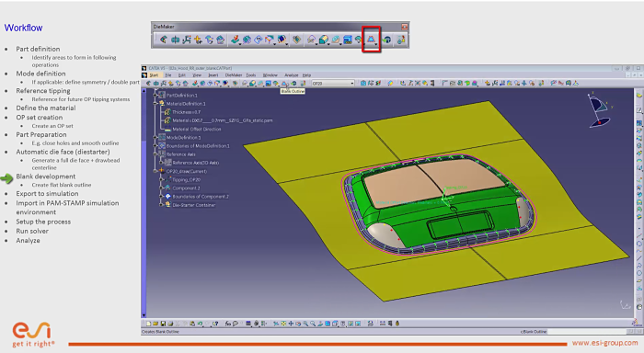This screenshot has height=353, width=644.
Task: Click the Save floppy icon in bottom toolbar
Action: click(x=163, y=324)
